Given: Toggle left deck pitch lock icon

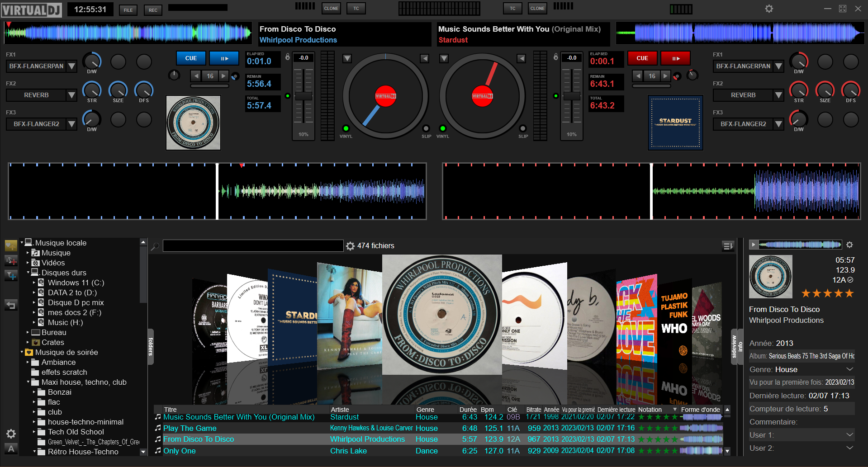Looking at the screenshot, I should [x=287, y=57].
